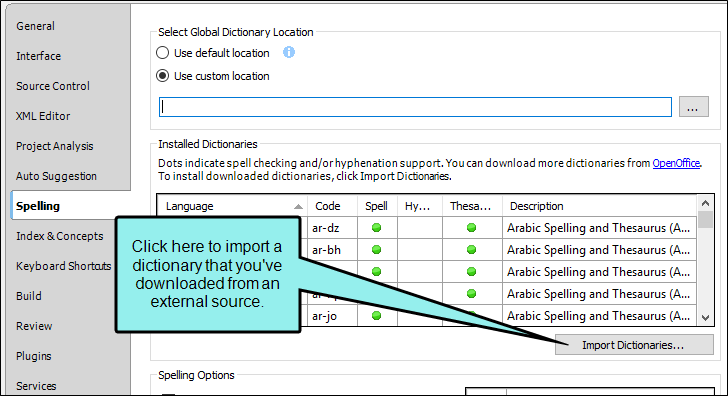
Task: Open the General options tab
Action: pyautogui.click(x=35, y=26)
